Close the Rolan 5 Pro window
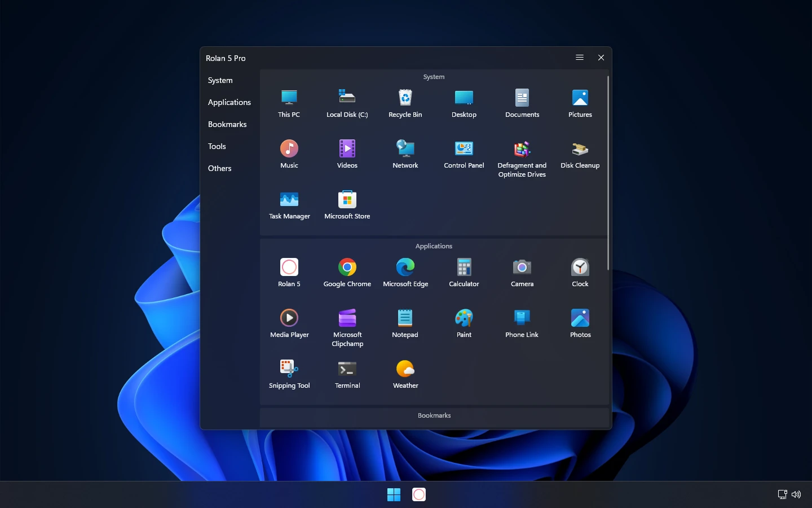The image size is (812, 508). 601,58
